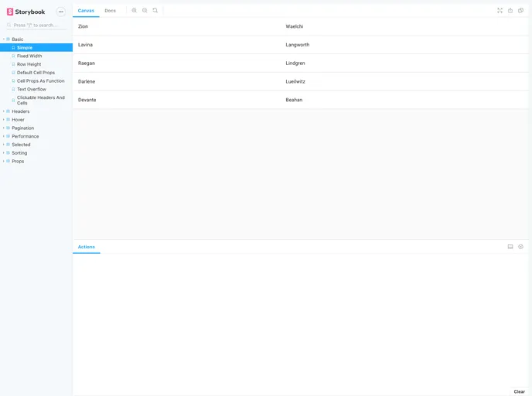Zoom out the canvas preview
This screenshot has width=532, height=396.
tap(145, 11)
